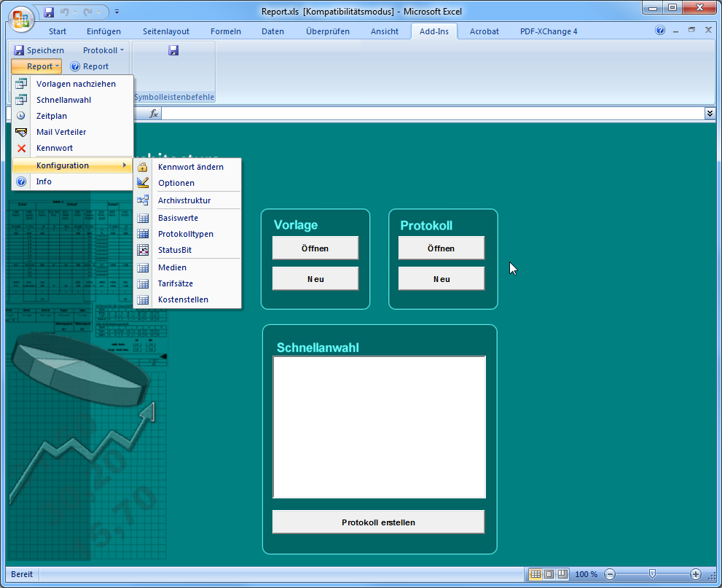Click the StatusBit icon in submenu
722x588 pixels.
click(143, 250)
